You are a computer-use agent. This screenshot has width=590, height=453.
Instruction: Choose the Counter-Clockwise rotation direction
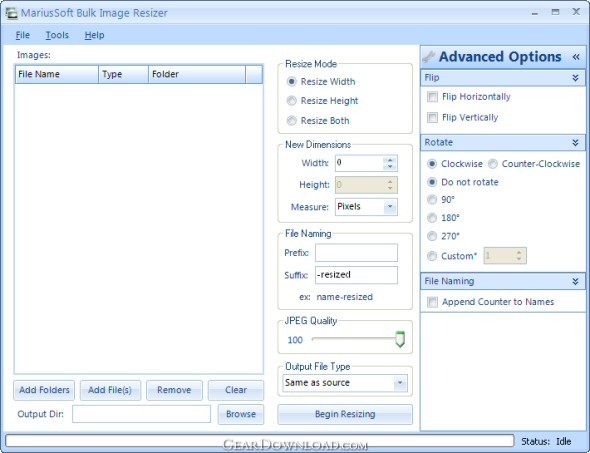(493, 164)
